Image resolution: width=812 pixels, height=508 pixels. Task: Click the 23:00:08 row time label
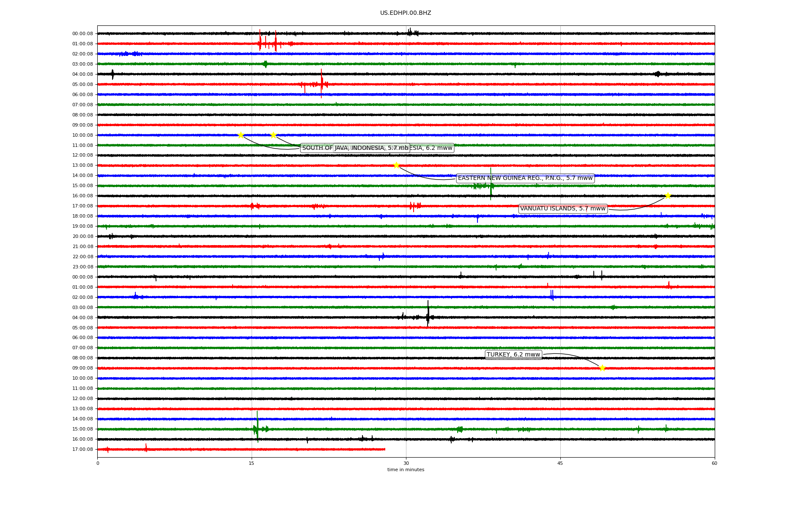(82, 267)
